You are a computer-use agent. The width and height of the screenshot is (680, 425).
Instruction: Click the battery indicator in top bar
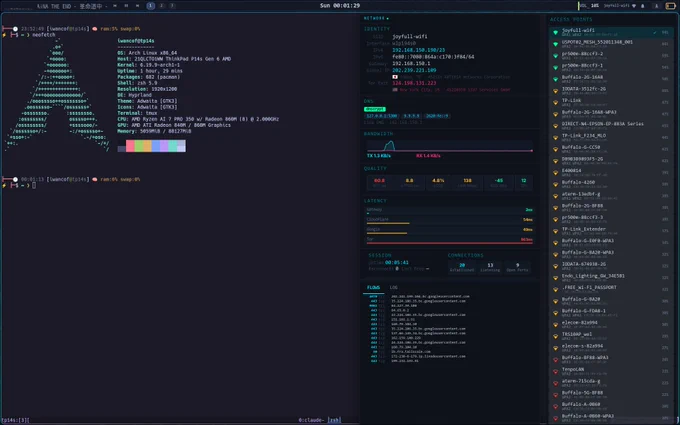coord(670,6)
